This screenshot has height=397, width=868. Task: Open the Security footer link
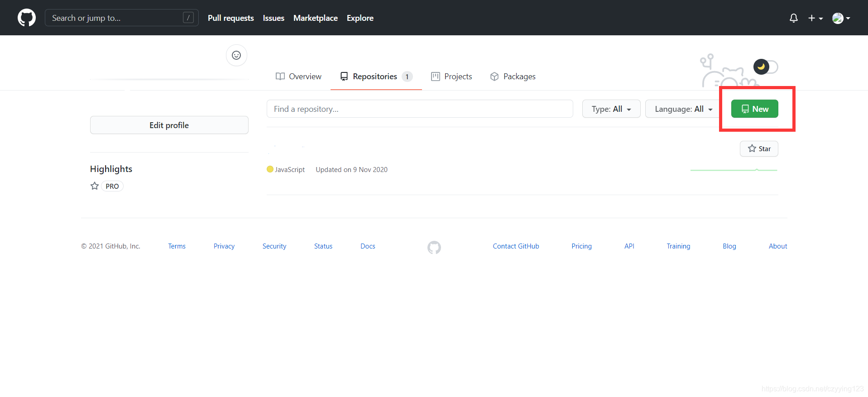click(274, 246)
